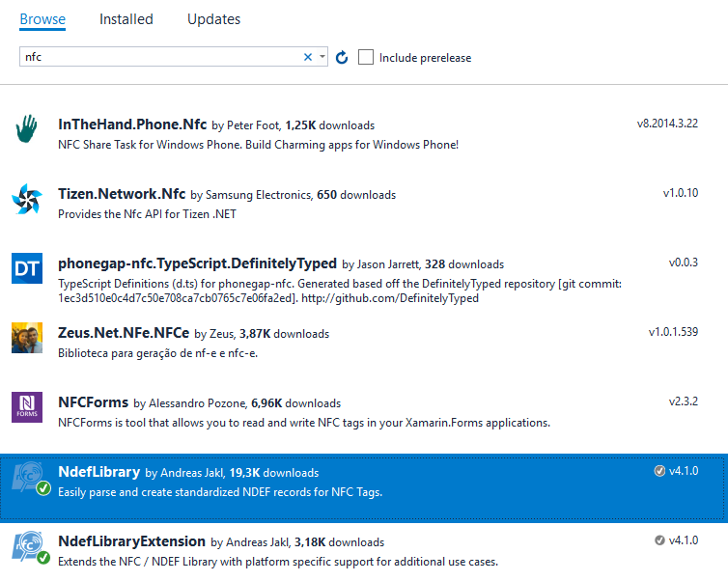
Task: Select the NdefLibraryExtension package title
Action: pos(132,541)
